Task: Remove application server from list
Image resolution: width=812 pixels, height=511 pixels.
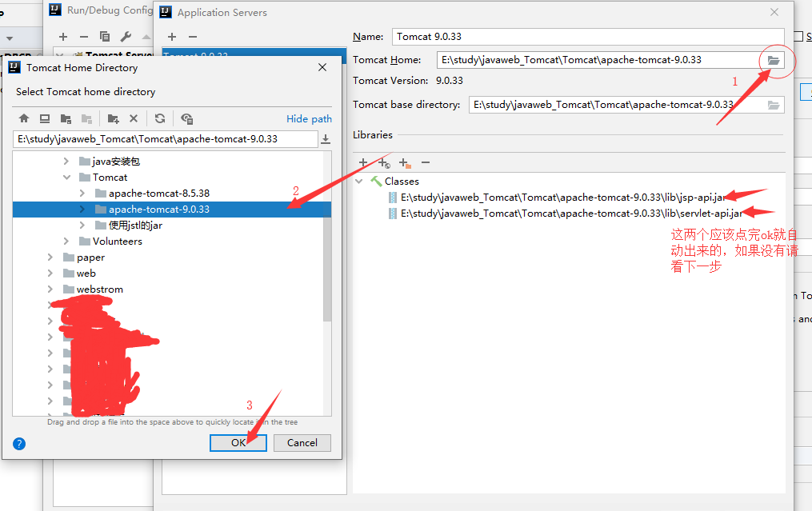Action: [193, 37]
